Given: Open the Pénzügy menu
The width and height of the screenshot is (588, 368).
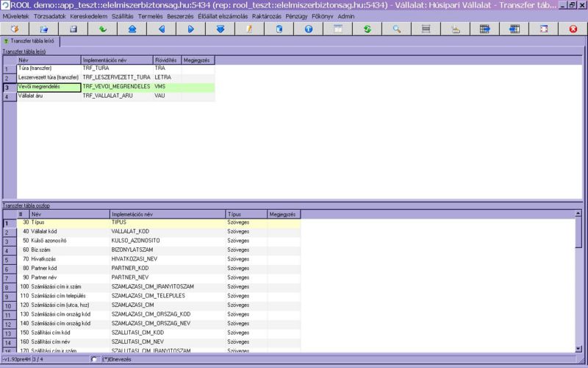Looking at the screenshot, I should point(297,15).
